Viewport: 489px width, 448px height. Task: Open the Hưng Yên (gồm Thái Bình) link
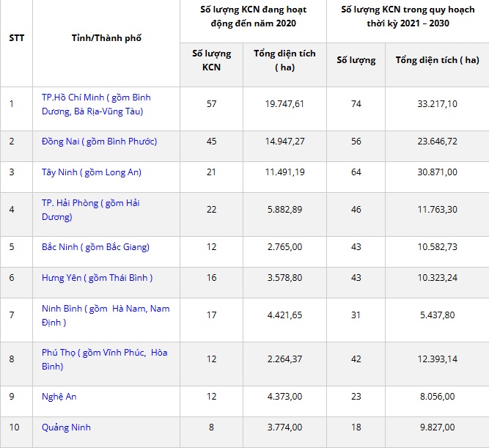click(x=97, y=278)
